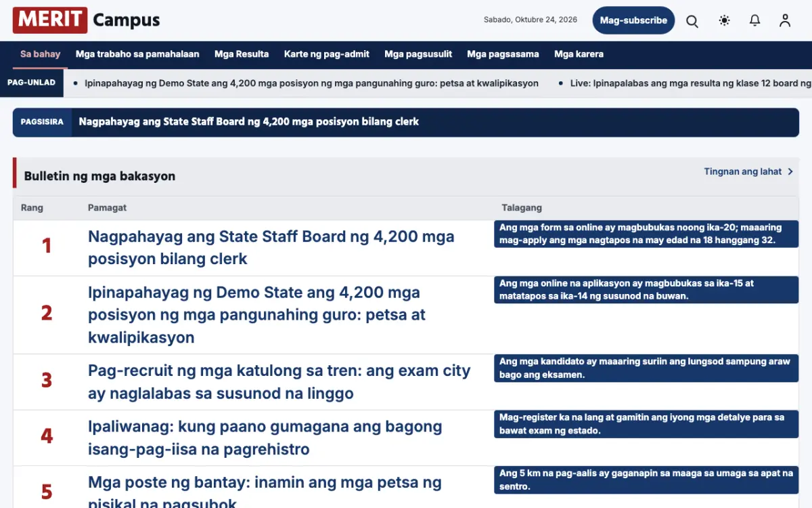Click rank number 3

pyautogui.click(x=47, y=380)
